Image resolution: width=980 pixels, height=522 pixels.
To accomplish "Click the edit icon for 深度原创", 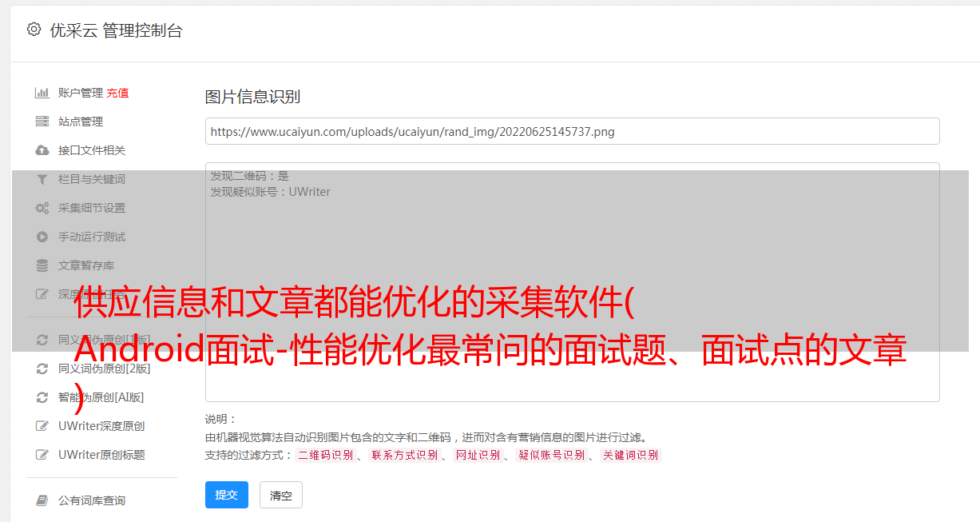I will (x=42, y=294).
